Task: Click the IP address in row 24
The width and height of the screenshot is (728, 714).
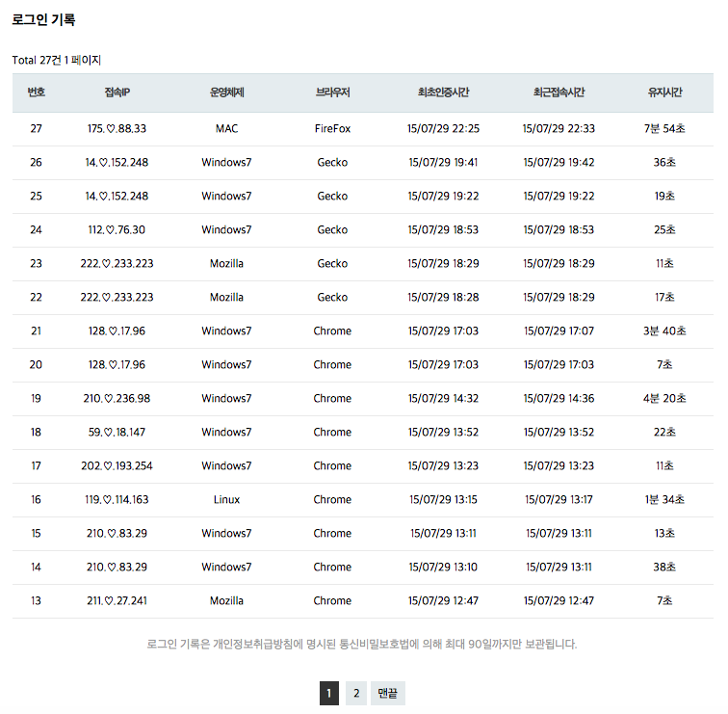Action: click(x=117, y=230)
